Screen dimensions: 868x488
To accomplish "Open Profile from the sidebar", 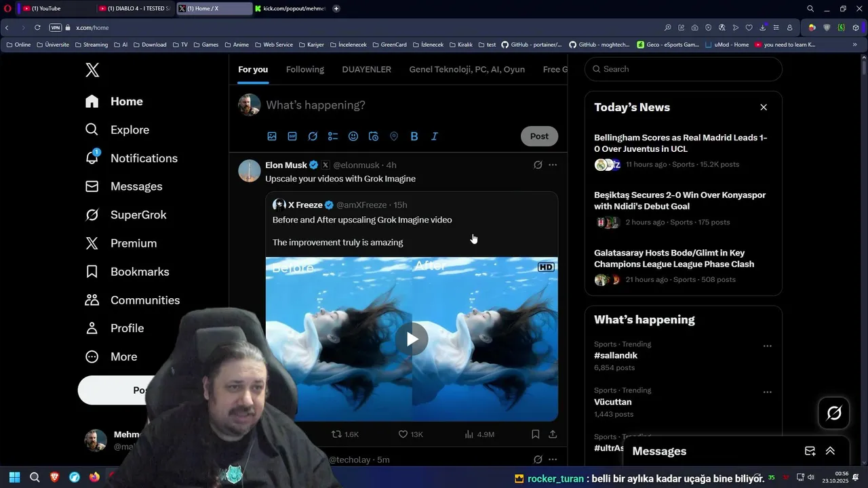I will tap(115, 328).
